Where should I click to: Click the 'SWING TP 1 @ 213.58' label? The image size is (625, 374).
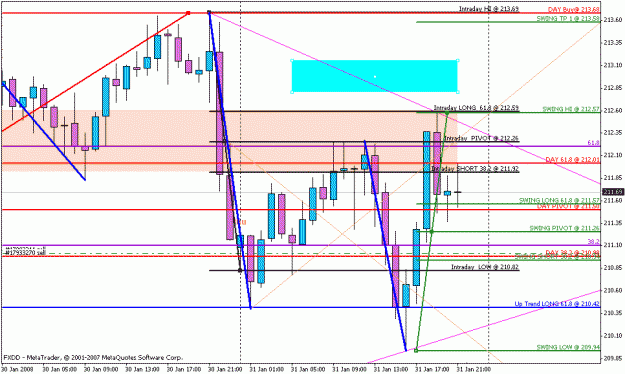click(568, 18)
